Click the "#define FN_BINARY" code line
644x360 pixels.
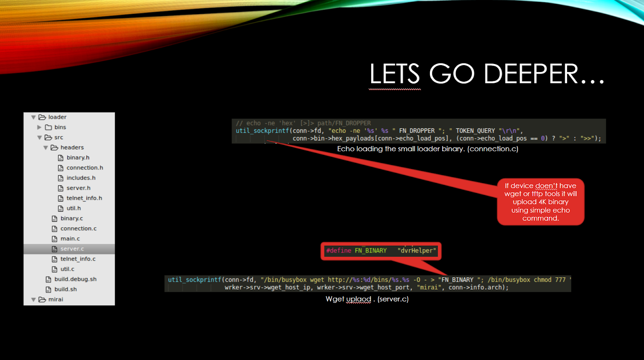[x=381, y=251]
